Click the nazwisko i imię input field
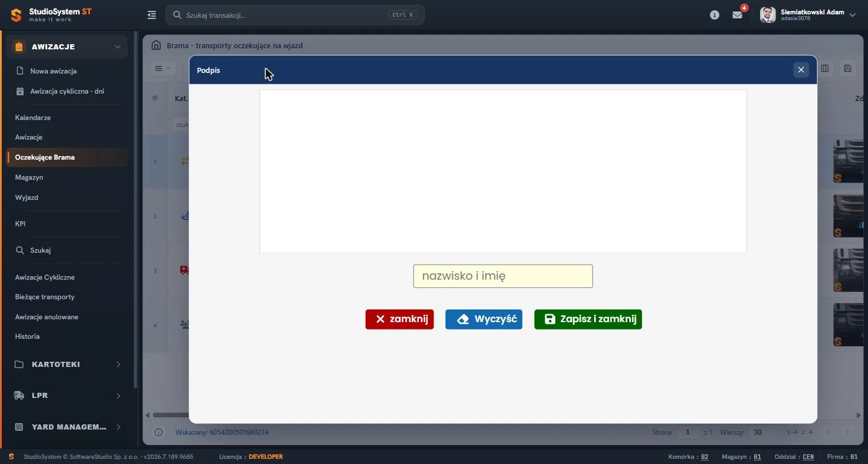Screen dimensions: 868x464 (x=503, y=276)
